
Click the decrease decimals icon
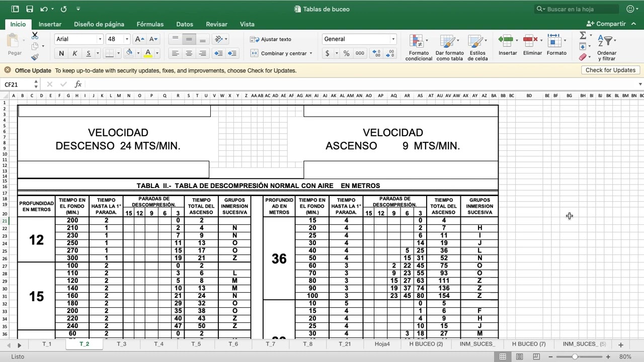point(390,53)
